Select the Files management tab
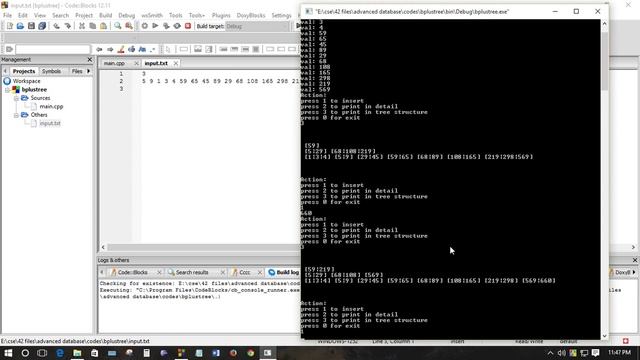Screen dimensions: 640x360 pos(77,71)
